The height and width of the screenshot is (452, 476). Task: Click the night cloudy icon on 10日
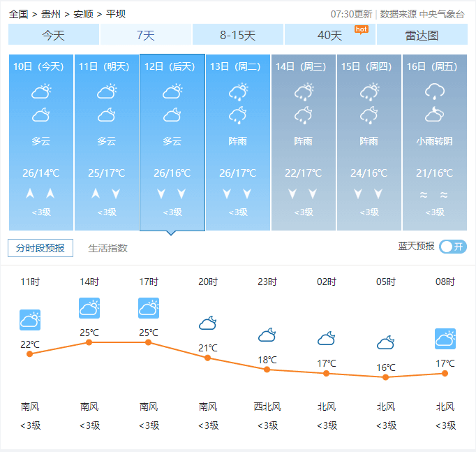41,115
